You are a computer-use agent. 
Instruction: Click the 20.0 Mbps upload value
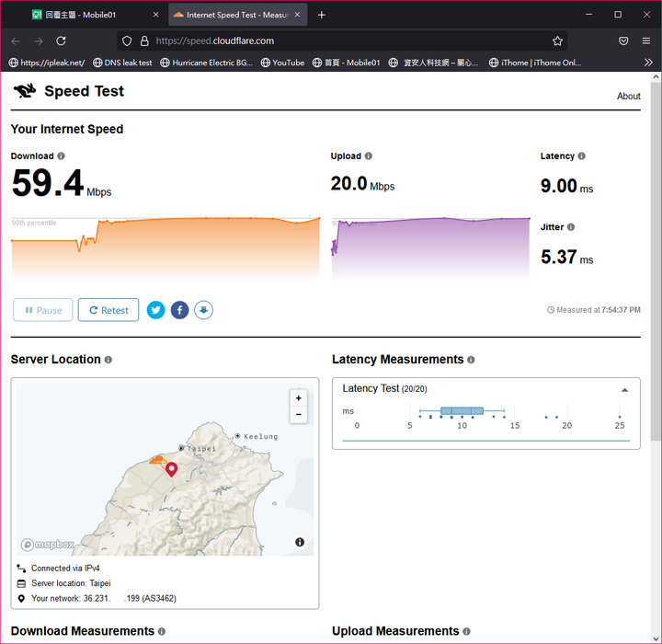click(362, 184)
